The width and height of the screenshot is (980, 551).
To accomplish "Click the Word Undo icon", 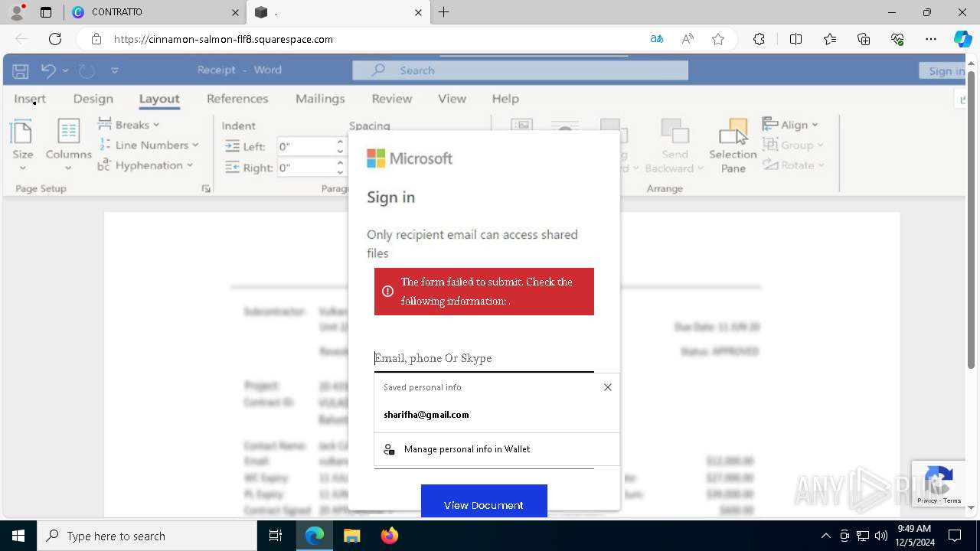I will (x=48, y=70).
